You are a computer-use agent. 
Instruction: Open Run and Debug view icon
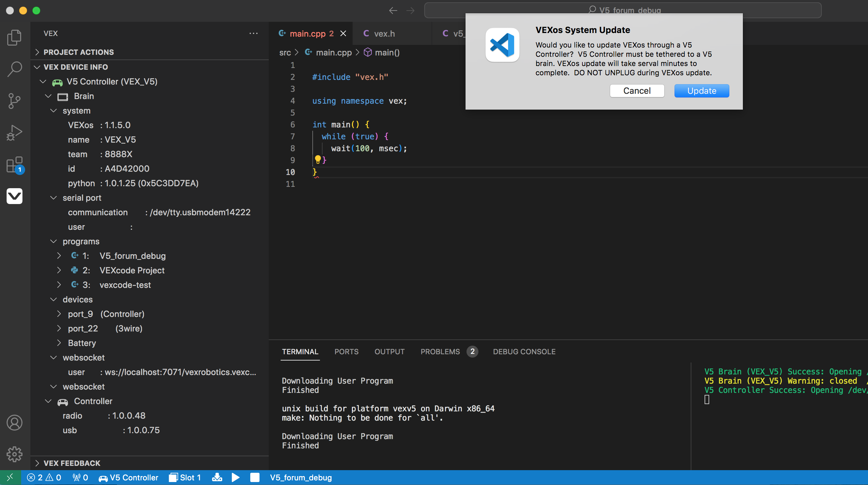pyautogui.click(x=15, y=133)
